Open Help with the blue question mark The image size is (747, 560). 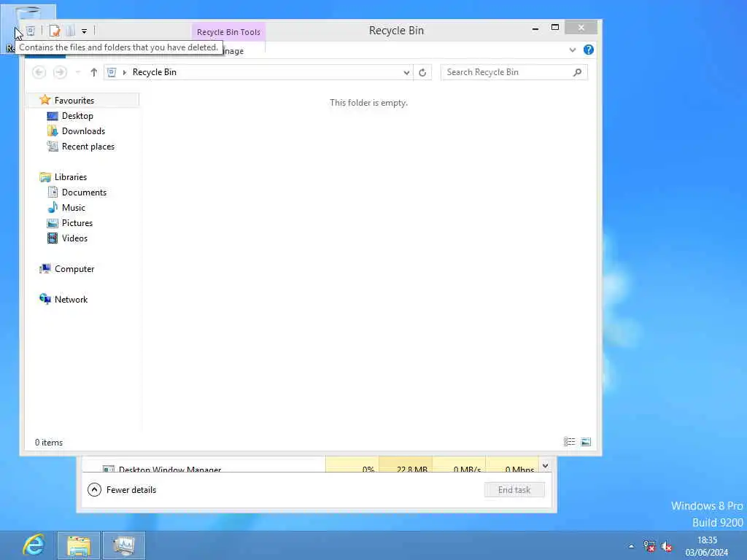(x=589, y=50)
